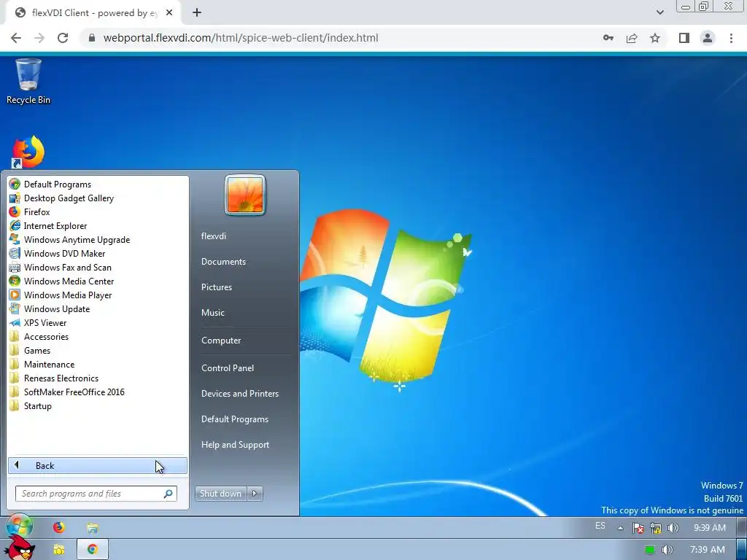Open the Chrome three-dot menu
Screen dimensions: 747x560
tap(731, 38)
